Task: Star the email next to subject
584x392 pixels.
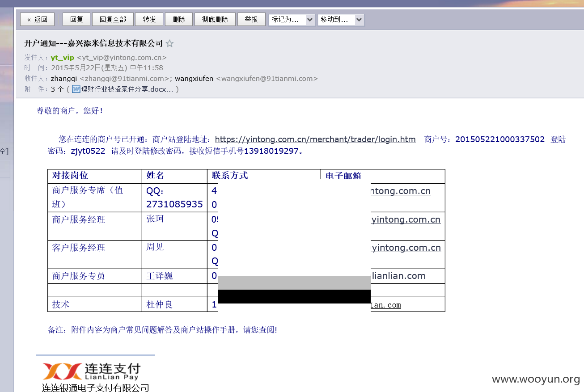Action: click(x=169, y=43)
